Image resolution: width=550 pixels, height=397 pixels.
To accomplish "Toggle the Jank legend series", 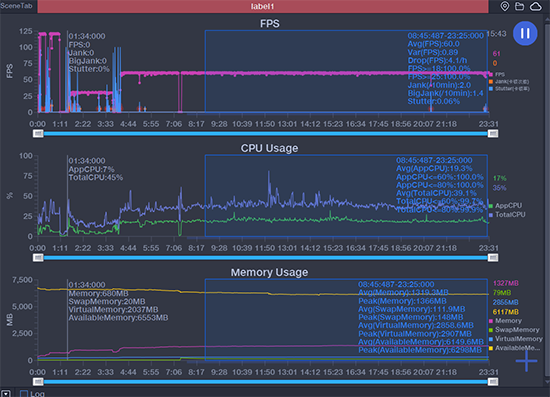I will (509, 81).
